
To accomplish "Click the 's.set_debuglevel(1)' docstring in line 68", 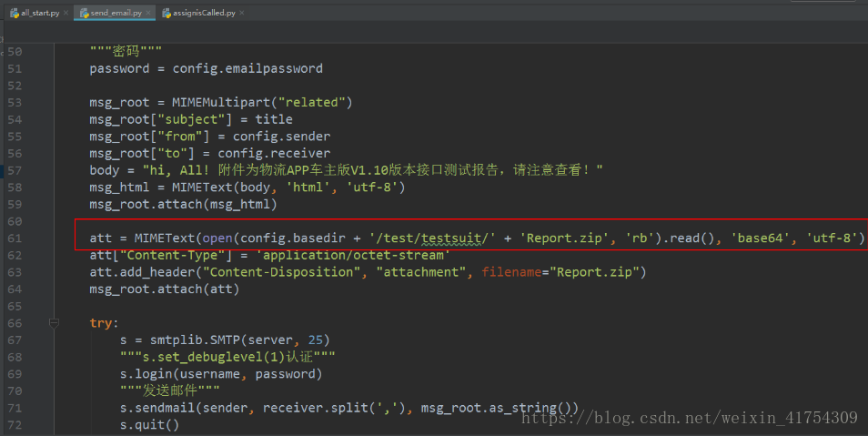I will click(x=227, y=357).
